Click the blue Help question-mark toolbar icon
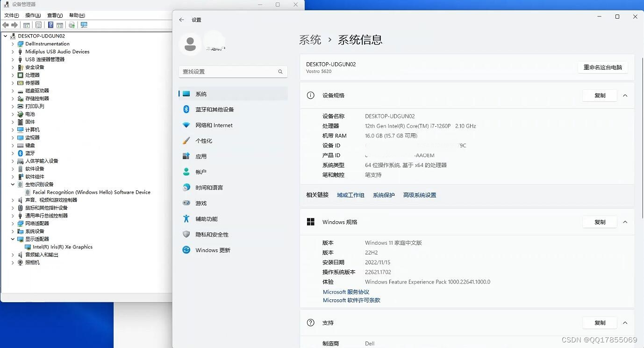The width and height of the screenshot is (644, 348). [50, 25]
